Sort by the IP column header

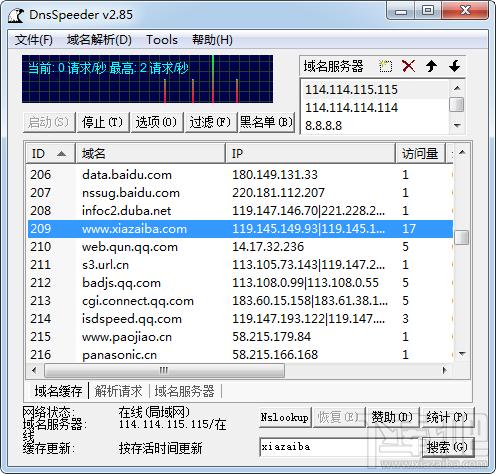click(311, 154)
